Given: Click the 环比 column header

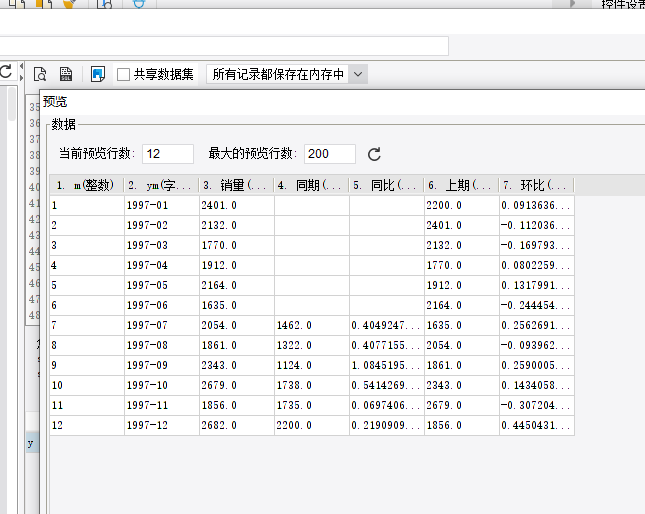Looking at the screenshot, I should [x=536, y=185].
